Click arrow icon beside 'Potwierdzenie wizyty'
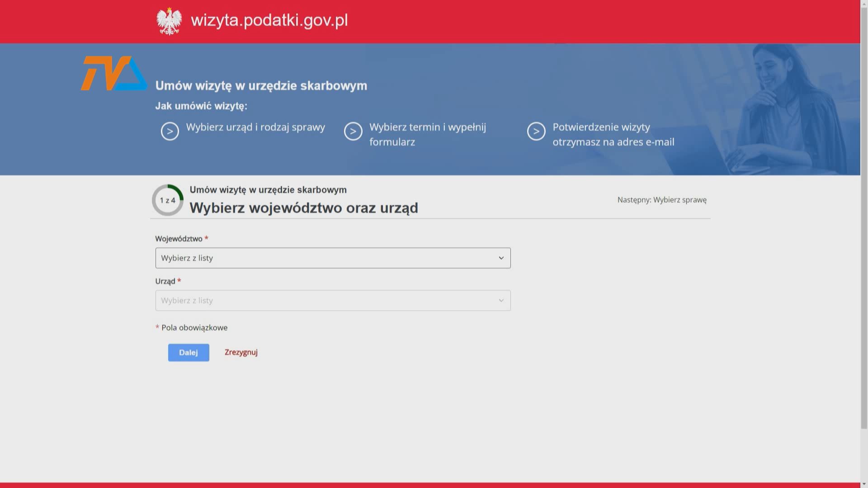The image size is (868, 488). pyautogui.click(x=536, y=131)
